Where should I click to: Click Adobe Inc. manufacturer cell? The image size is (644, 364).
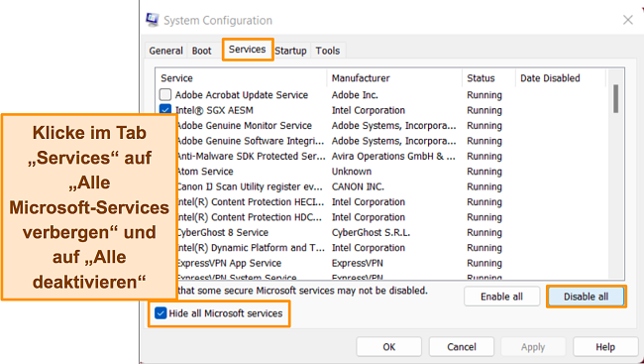pyautogui.click(x=355, y=95)
